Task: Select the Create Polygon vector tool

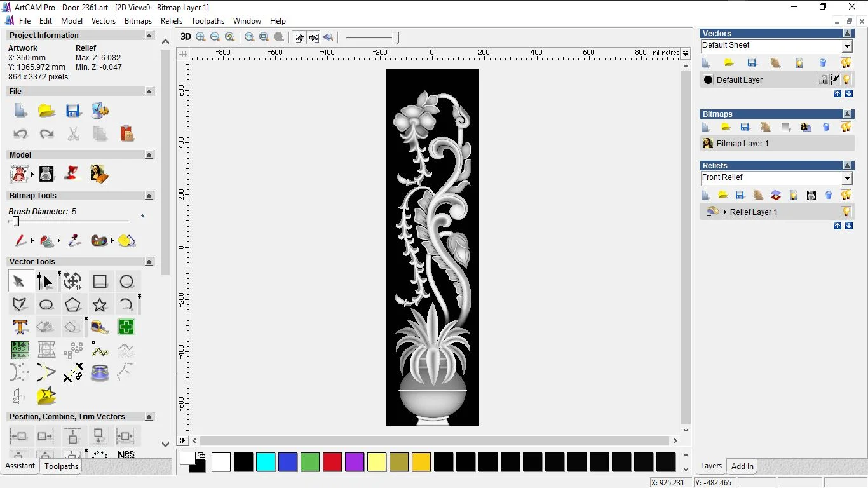Action: tap(73, 304)
